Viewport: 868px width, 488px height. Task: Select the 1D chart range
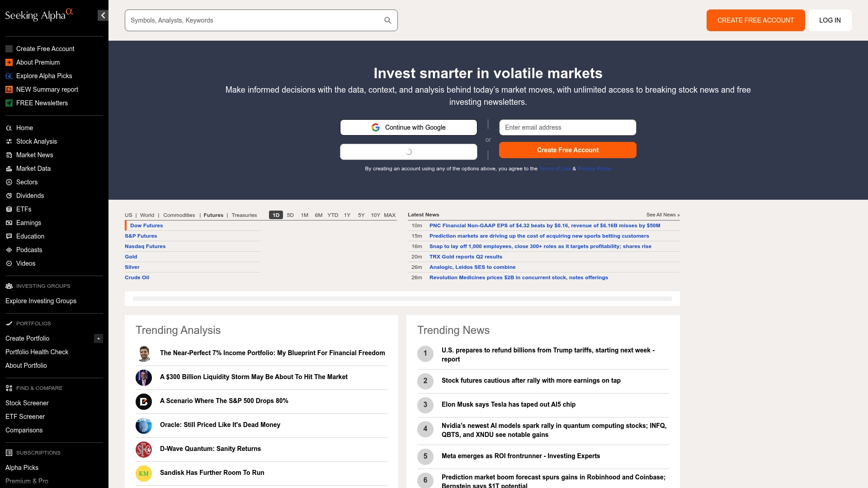[276, 215]
